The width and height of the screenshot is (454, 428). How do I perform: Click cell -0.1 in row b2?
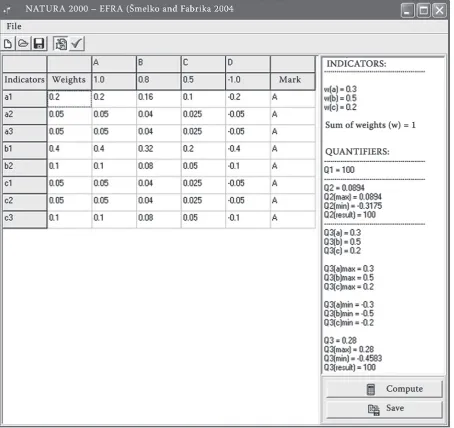(x=248, y=168)
